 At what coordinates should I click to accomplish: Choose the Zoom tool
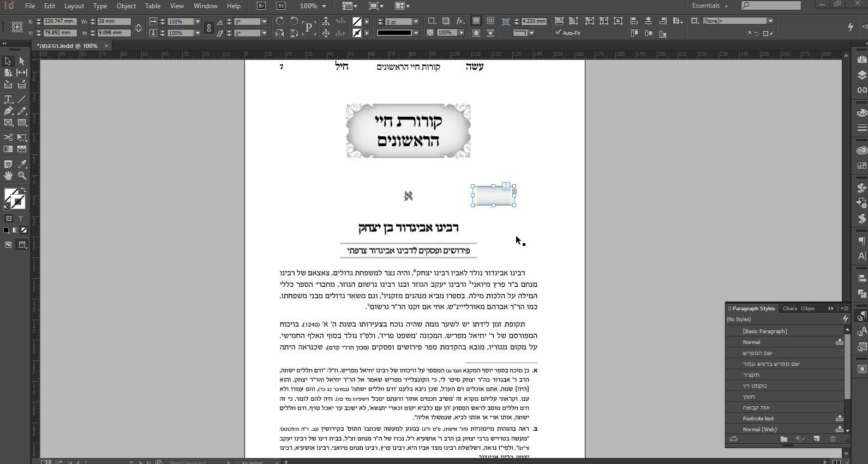pyautogui.click(x=22, y=176)
